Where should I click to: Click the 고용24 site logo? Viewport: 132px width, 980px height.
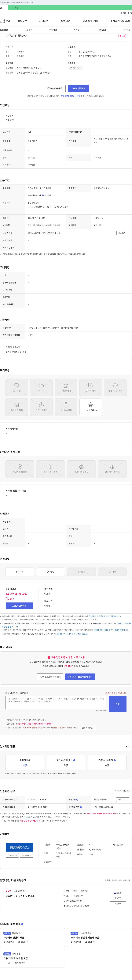click(x=5, y=21)
